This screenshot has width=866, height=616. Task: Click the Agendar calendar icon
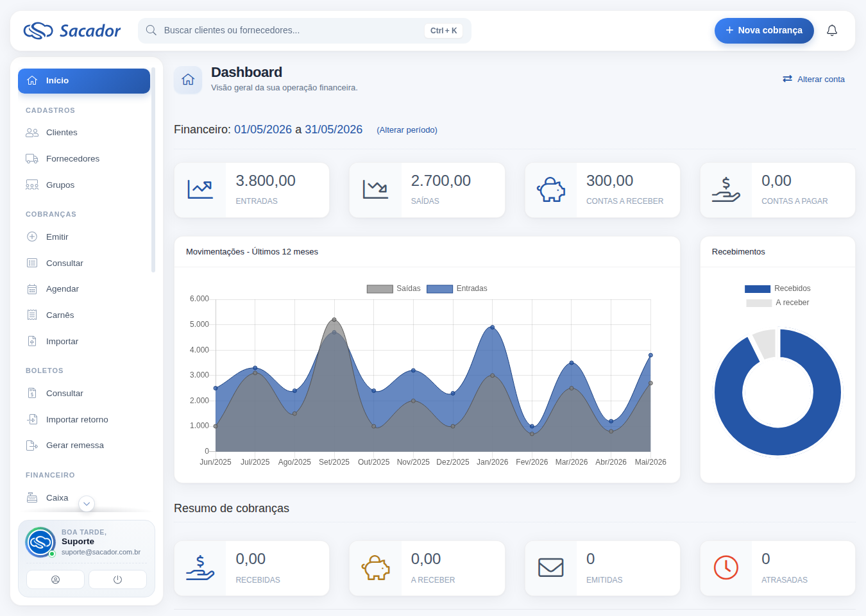(x=32, y=289)
